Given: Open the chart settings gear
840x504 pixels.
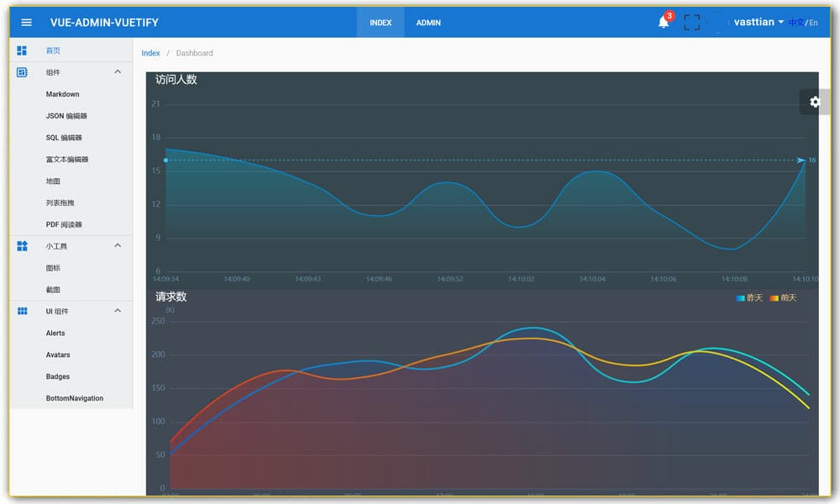Looking at the screenshot, I should 813,102.
